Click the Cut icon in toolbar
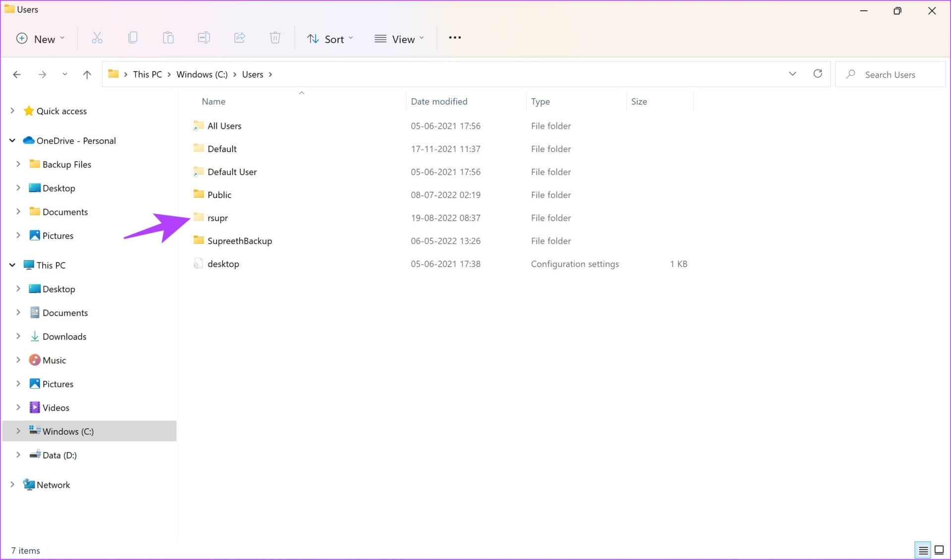 point(97,39)
